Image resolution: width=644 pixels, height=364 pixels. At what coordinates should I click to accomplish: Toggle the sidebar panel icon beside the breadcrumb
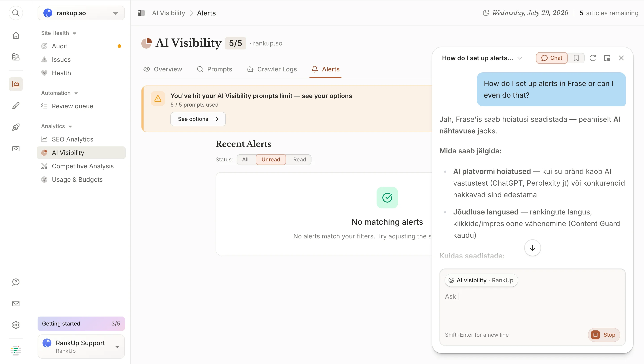point(141,13)
